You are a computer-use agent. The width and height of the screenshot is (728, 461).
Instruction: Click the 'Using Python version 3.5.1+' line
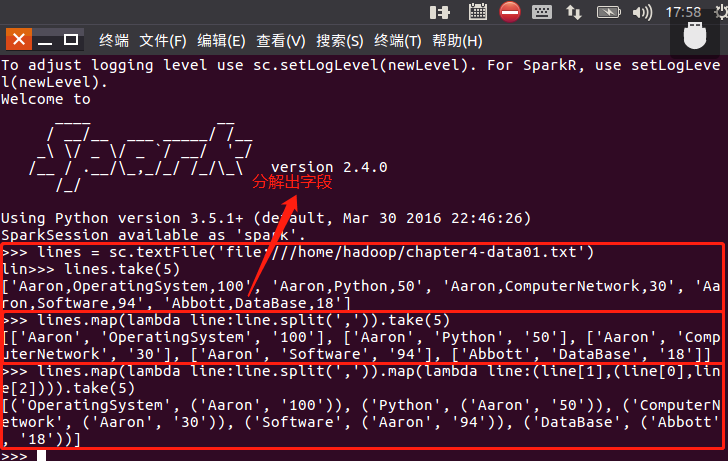(x=266, y=218)
